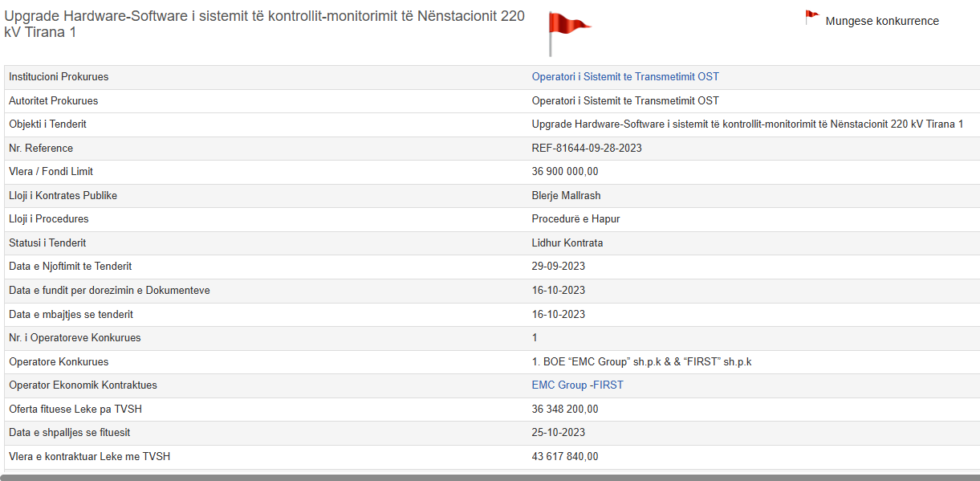
Task: Click the horizontal scrollbar at the bottom
Action: point(490,477)
